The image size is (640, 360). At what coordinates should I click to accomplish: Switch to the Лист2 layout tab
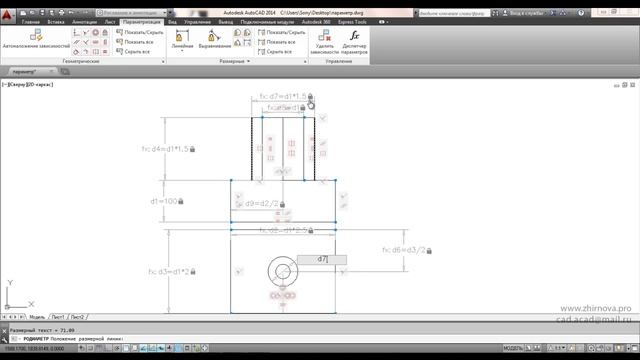[77, 317]
